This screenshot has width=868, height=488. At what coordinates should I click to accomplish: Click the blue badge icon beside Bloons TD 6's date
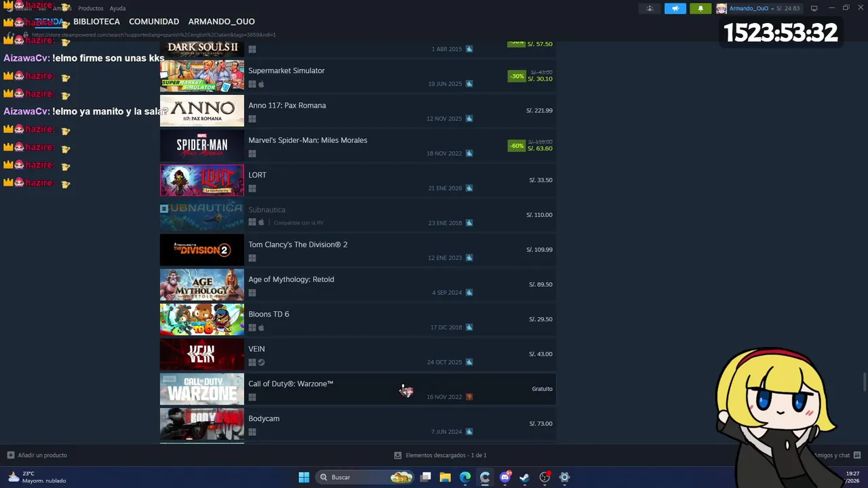(469, 327)
